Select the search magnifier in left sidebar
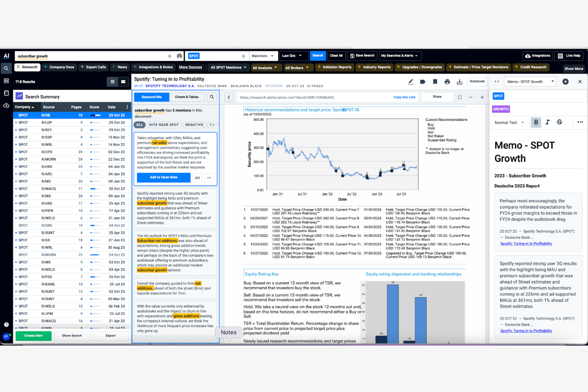Viewport: 588px width, 392px height. (6, 68)
